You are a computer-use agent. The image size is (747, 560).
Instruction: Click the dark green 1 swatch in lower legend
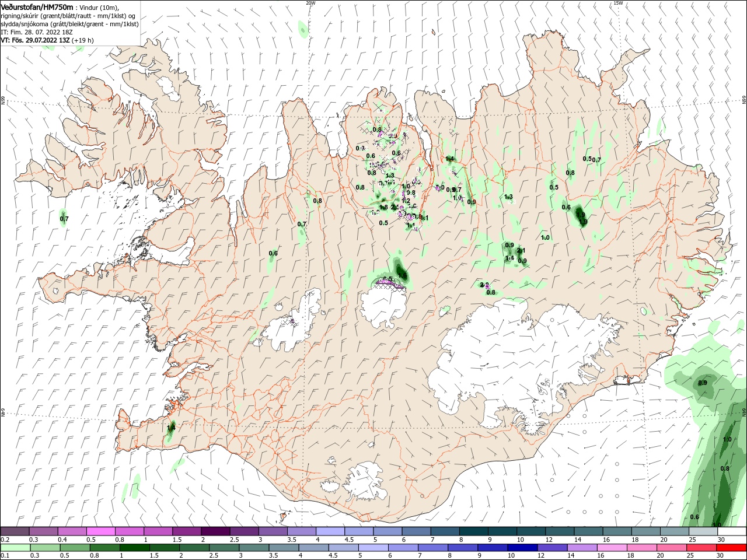coord(134,547)
